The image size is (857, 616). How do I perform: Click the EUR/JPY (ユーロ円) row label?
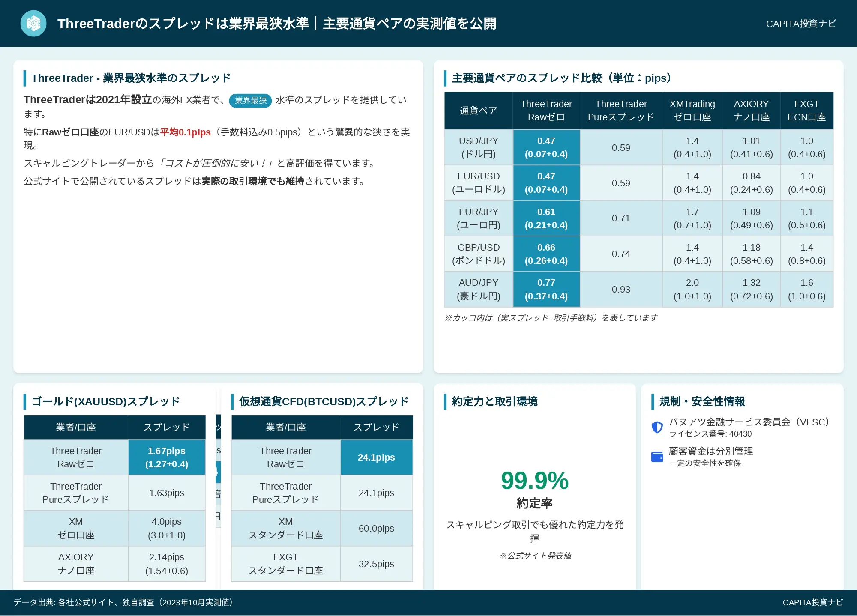click(479, 218)
